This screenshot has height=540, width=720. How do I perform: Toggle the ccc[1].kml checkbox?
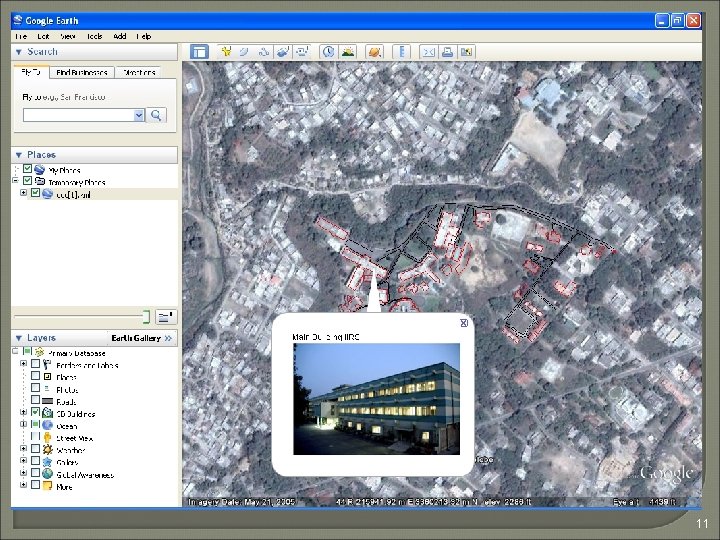tap(35, 193)
